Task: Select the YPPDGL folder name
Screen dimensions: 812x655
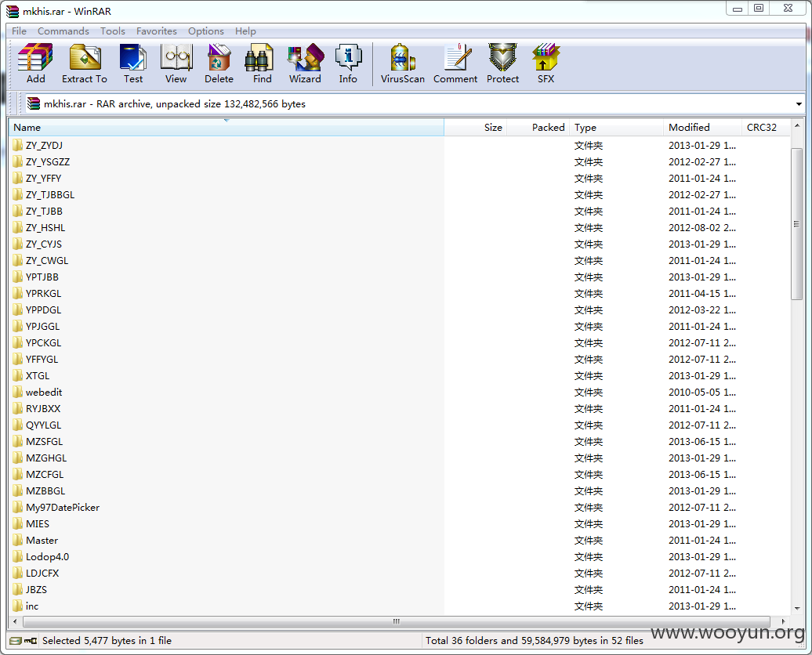Action: click(44, 310)
